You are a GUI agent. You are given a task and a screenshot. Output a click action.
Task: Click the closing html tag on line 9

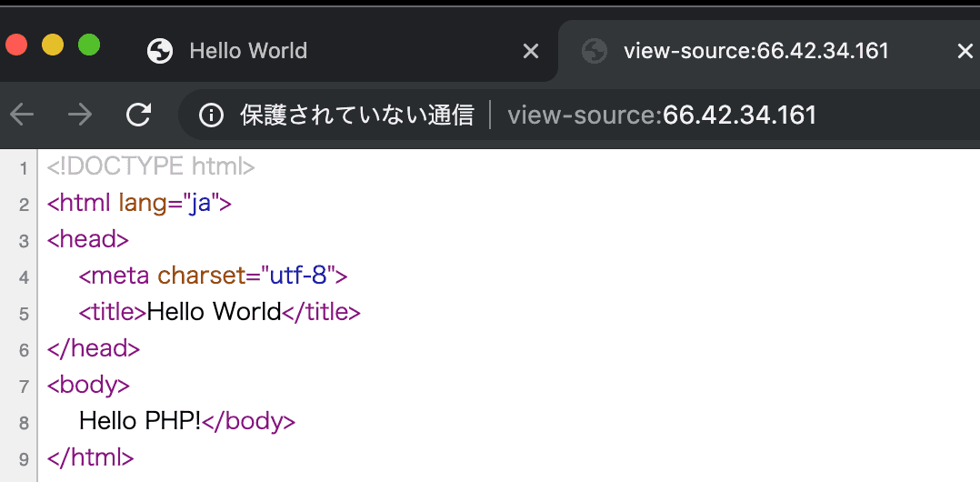(90, 457)
